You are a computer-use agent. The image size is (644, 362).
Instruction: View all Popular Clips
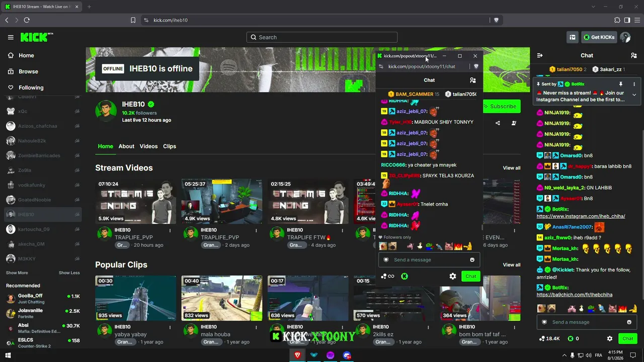(512, 265)
